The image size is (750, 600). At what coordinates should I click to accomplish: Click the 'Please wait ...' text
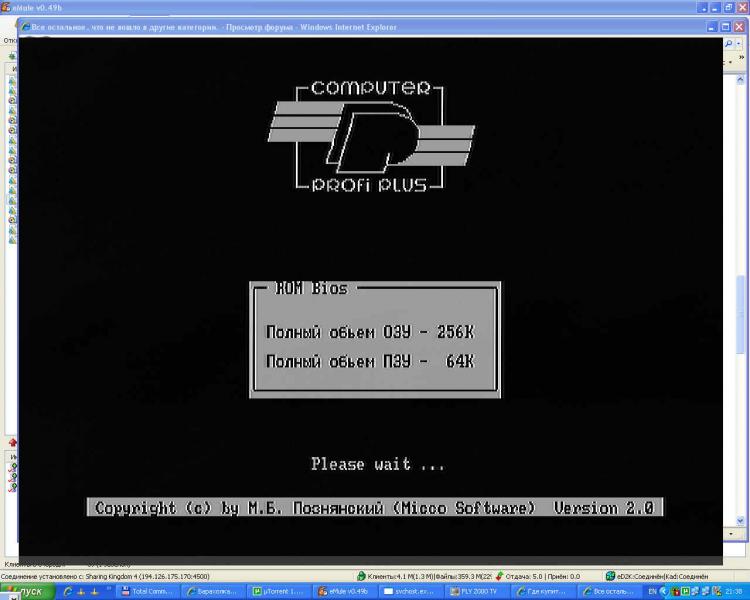tap(377, 464)
